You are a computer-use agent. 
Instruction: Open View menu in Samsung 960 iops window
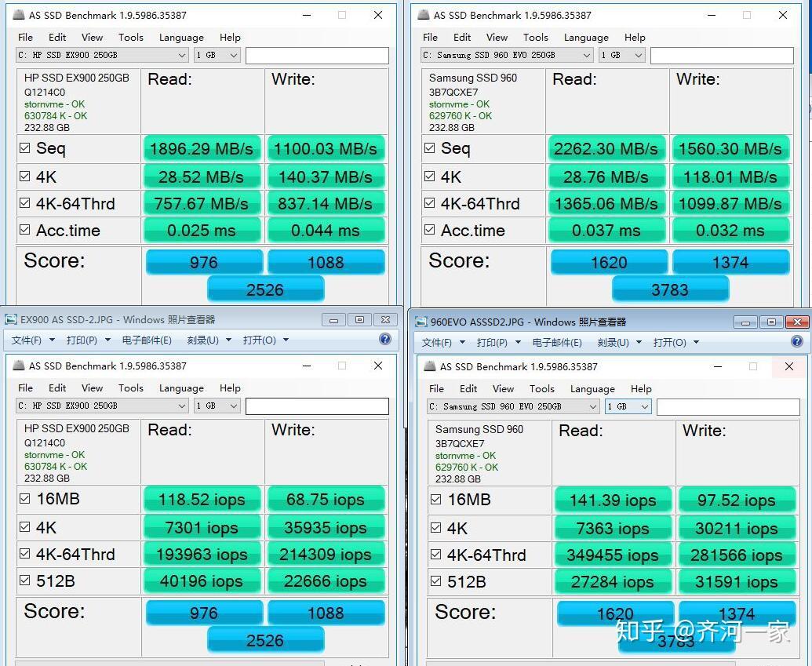[x=503, y=389]
